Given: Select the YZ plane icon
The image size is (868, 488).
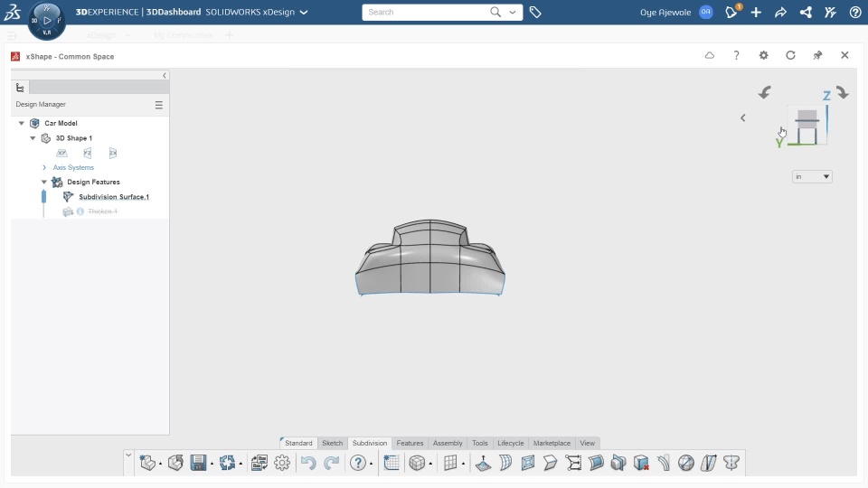Looking at the screenshot, I should (88, 153).
